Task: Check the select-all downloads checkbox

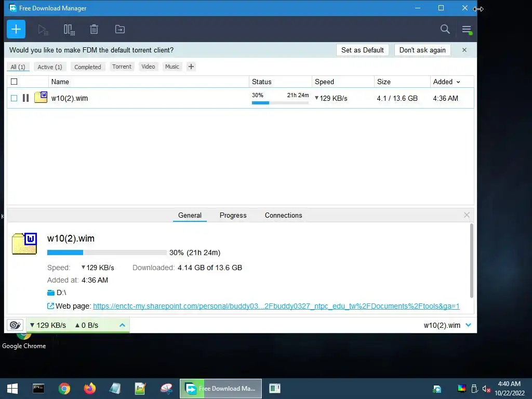Action: click(x=14, y=82)
